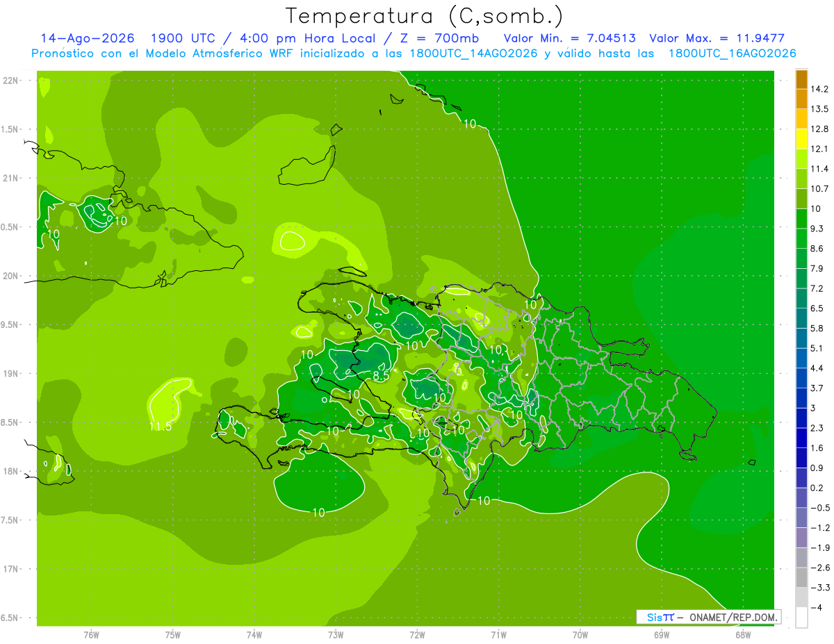834x644 pixels.
Task: Pick the green swatch between 10 and 9.3
Action: (x=801, y=219)
